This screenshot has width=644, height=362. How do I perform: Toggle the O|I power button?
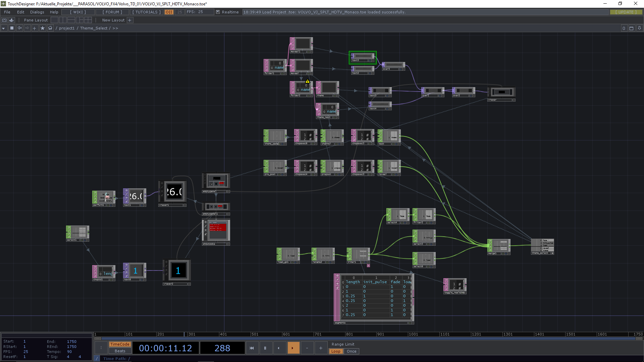tap(169, 12)
